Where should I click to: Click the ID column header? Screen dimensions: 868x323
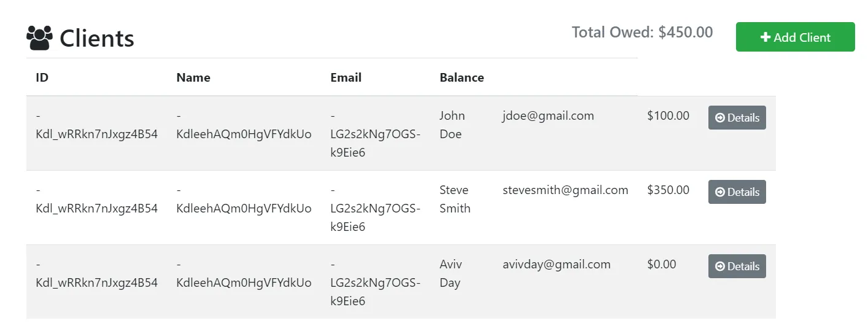42,77
